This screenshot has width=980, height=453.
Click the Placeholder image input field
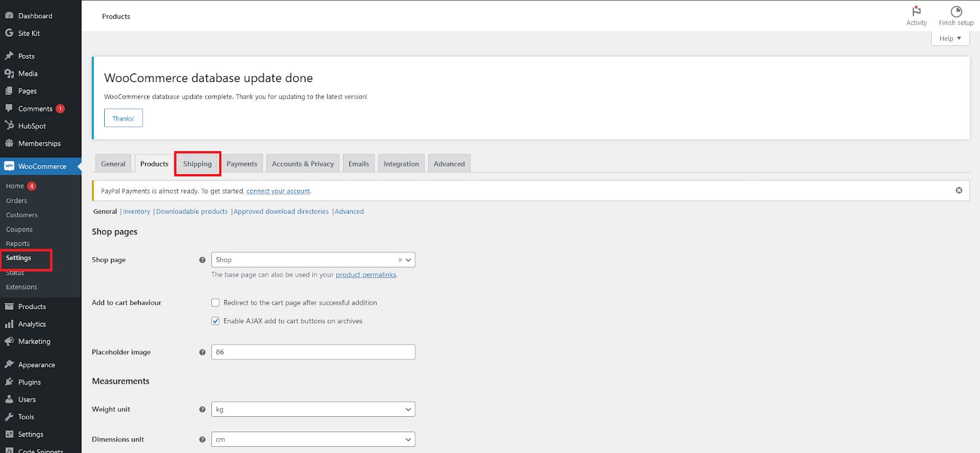tap(313, 352)
